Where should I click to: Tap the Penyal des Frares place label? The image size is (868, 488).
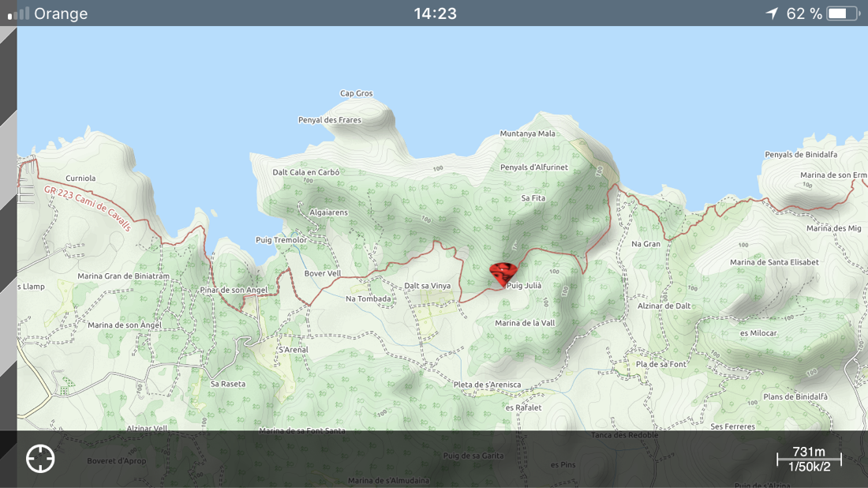[x=330, y=120]
